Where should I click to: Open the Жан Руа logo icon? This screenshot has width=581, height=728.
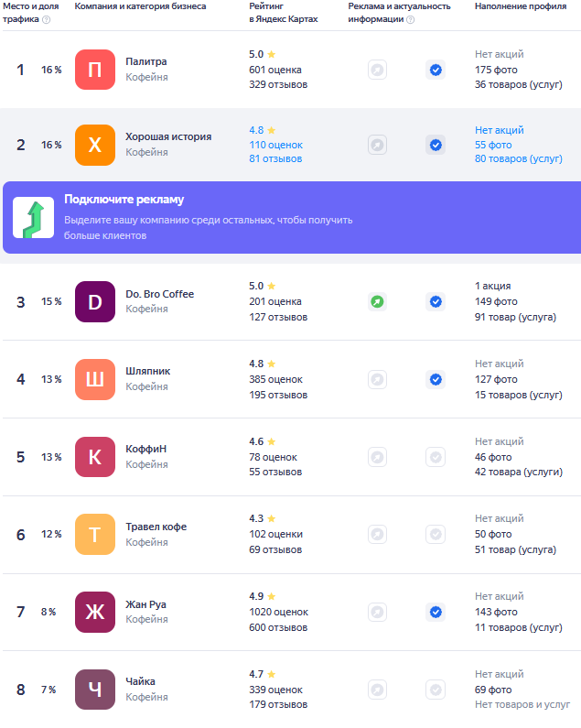(x=95, y=612)
